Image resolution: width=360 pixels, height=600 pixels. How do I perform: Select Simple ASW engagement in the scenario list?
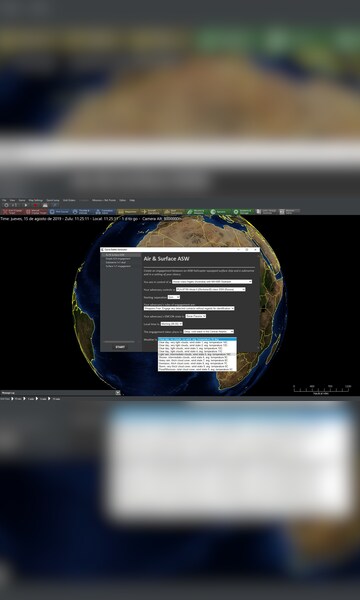118,259
